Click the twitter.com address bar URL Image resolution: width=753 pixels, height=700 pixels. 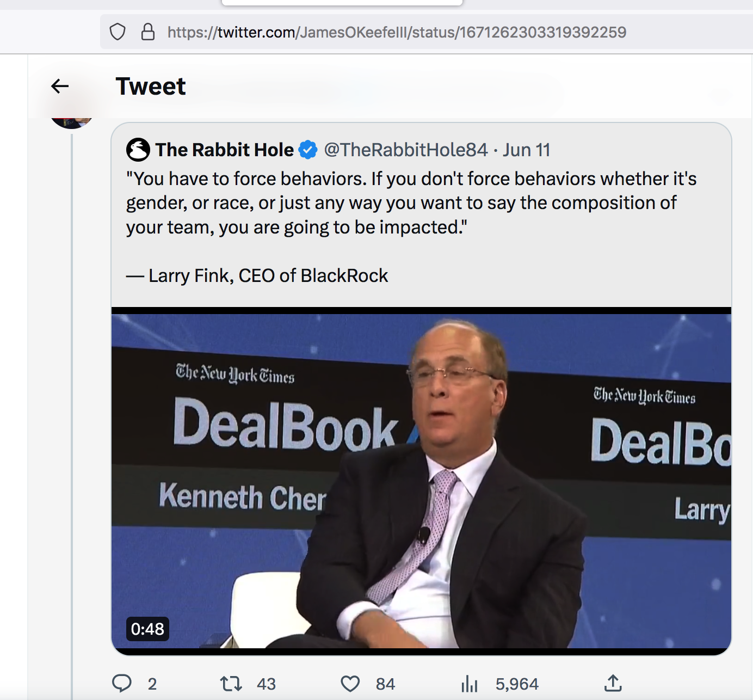point(397,32)
